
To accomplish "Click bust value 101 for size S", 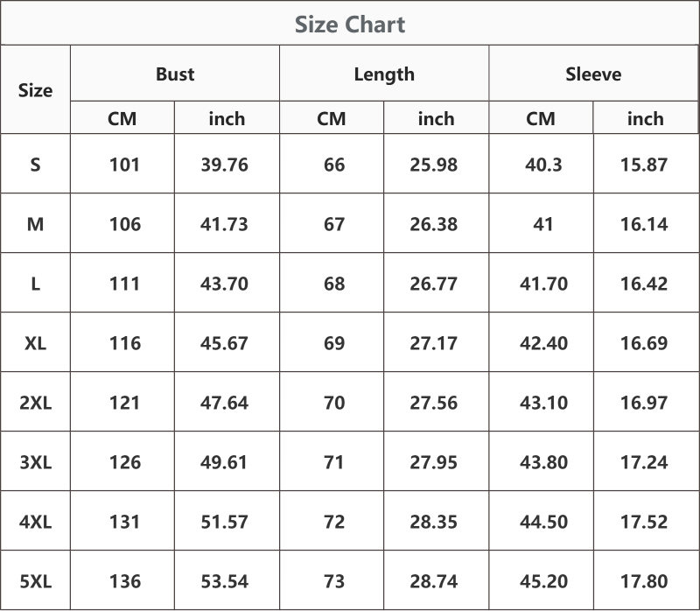I will coord(124,165).
